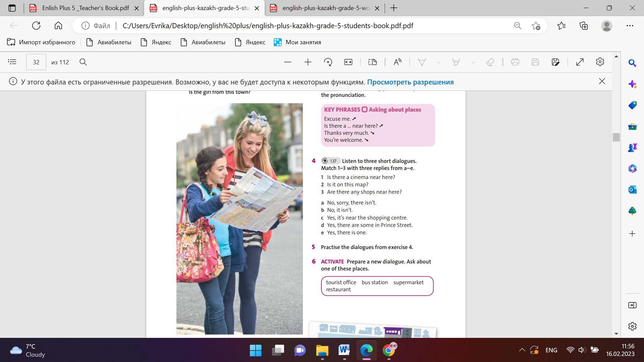Switch to the grade-5 workbook tab
Screen dimensions: 644x362
click(325, 8)
